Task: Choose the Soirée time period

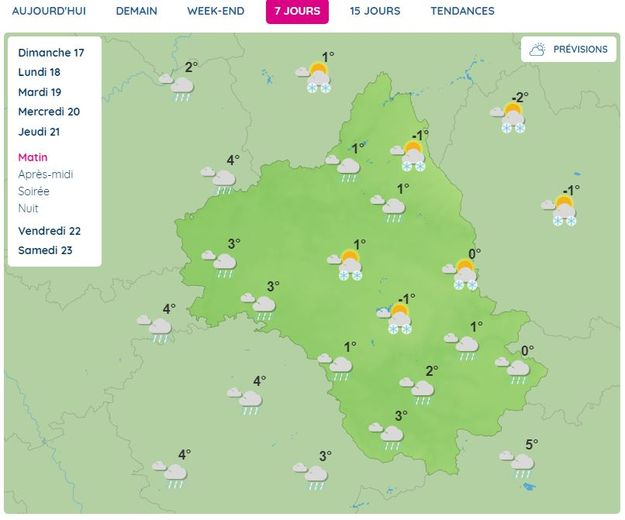Action: 33,191
